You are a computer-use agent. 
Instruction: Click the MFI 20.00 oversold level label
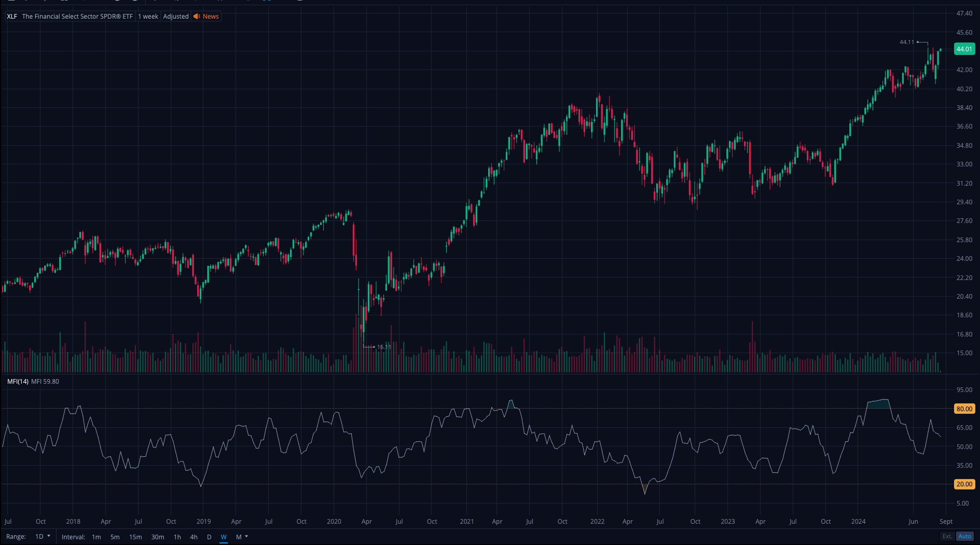tap(964, 484)
